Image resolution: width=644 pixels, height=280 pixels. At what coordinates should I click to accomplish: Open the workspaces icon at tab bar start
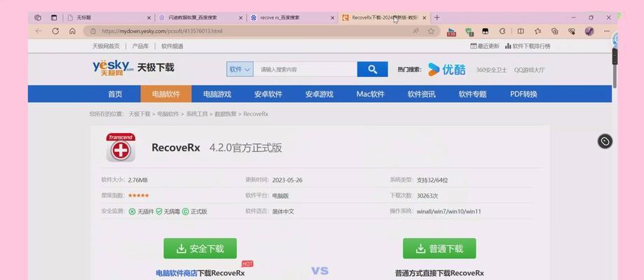pos(38,17)
